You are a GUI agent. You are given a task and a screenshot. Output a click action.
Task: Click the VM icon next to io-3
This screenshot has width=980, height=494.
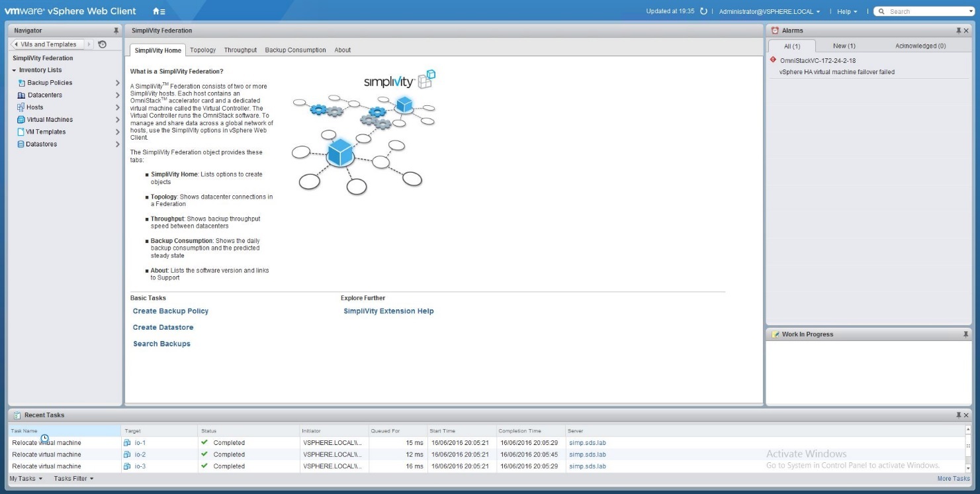(127, 466)
